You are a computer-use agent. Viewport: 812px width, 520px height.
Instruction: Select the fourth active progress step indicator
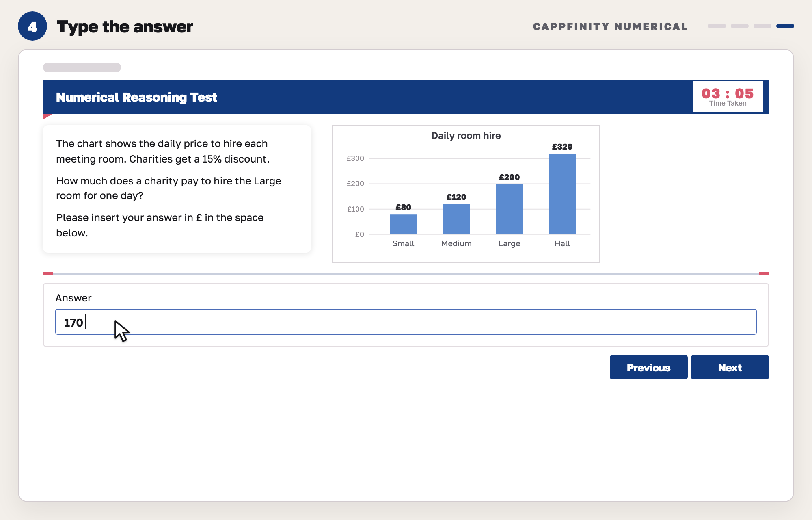(785, 26)
